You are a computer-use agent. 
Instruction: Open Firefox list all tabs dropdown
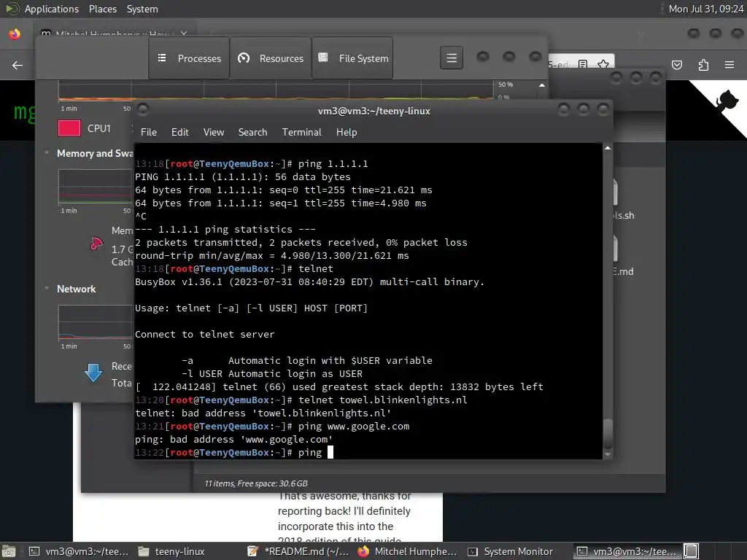(x=641, y=34)
